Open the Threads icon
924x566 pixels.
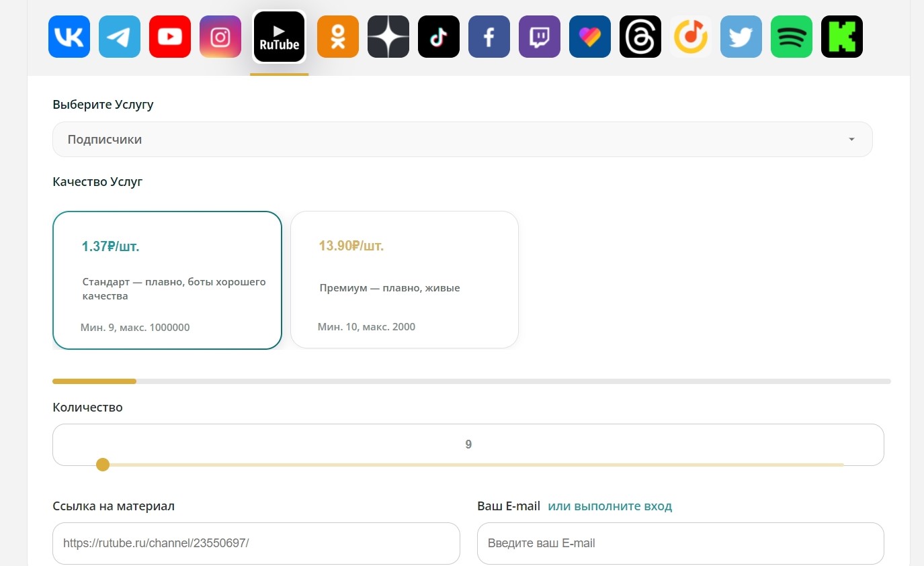pos(640,36)
